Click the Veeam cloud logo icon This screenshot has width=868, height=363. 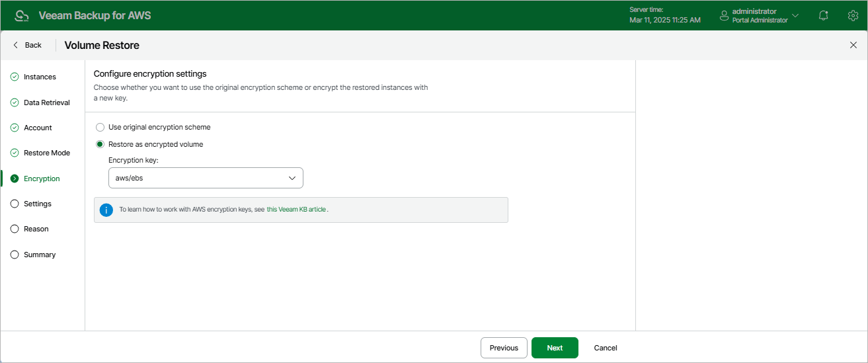tap(22, 15)
